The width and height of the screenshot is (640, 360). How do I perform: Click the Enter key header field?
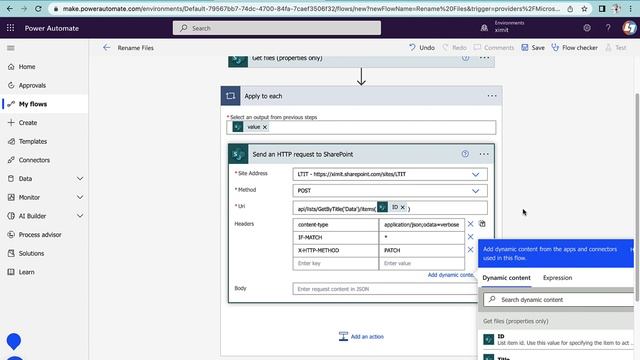pyautogui.click(x=336, y=263)
